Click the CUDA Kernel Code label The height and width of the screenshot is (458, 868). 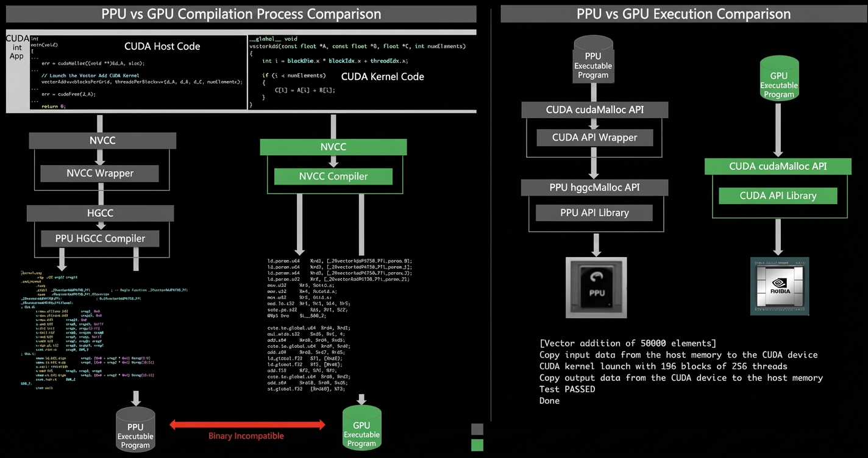382,77
